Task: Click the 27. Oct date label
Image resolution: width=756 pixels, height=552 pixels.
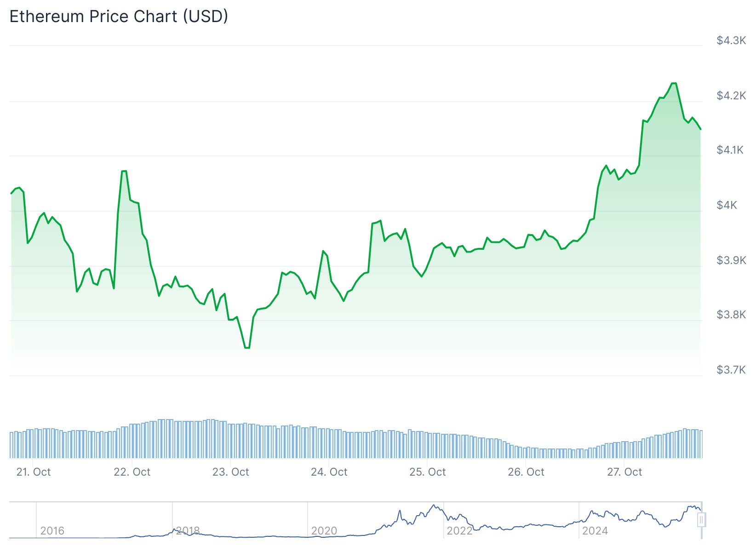Action: click(x=624, y=472)
